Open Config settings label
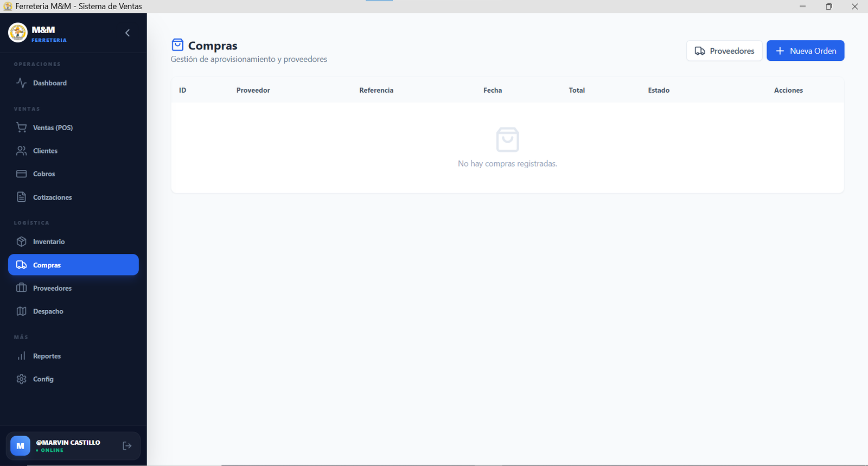Viewport: 868px width, 466px height. pyautogui.click(x=43, y=379)
